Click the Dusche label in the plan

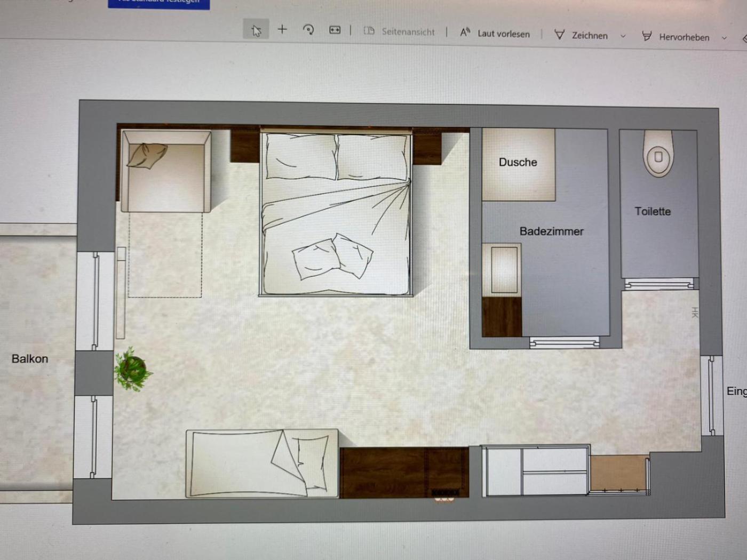[518, 162]
